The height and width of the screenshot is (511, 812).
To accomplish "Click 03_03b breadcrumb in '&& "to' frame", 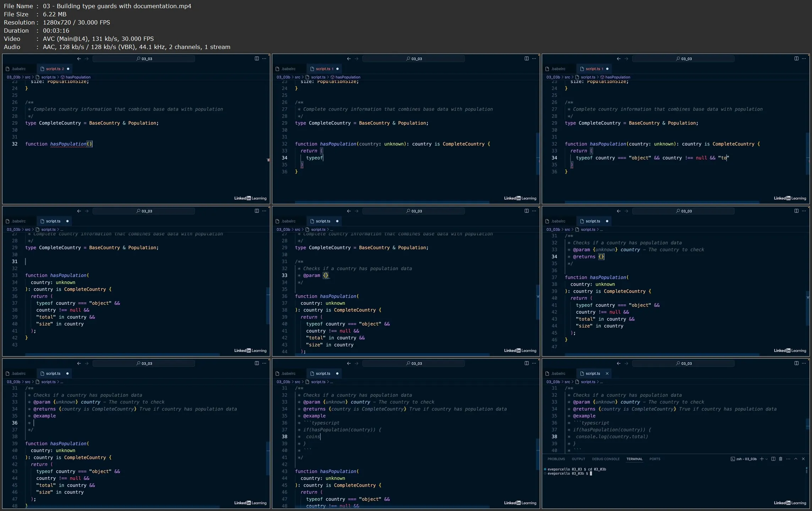I will (x=553, y=77).
